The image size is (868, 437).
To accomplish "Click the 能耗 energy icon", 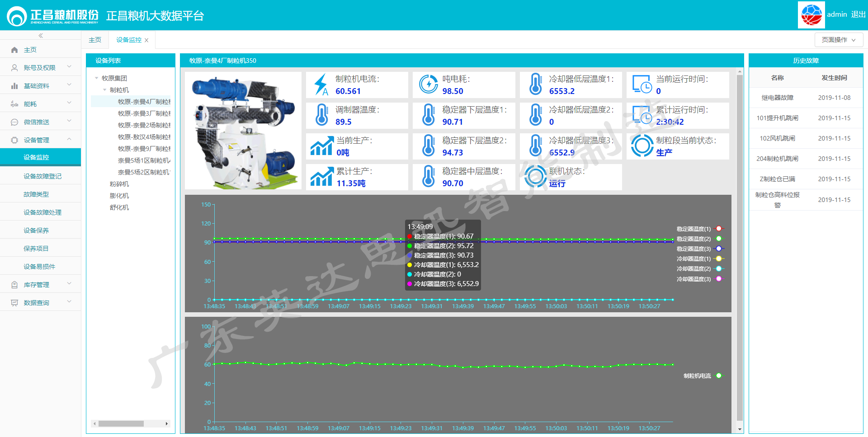I will point(14,104).
